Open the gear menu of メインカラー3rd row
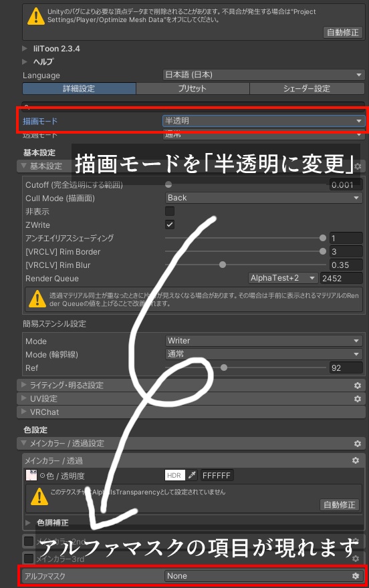 tap(356, 559)
